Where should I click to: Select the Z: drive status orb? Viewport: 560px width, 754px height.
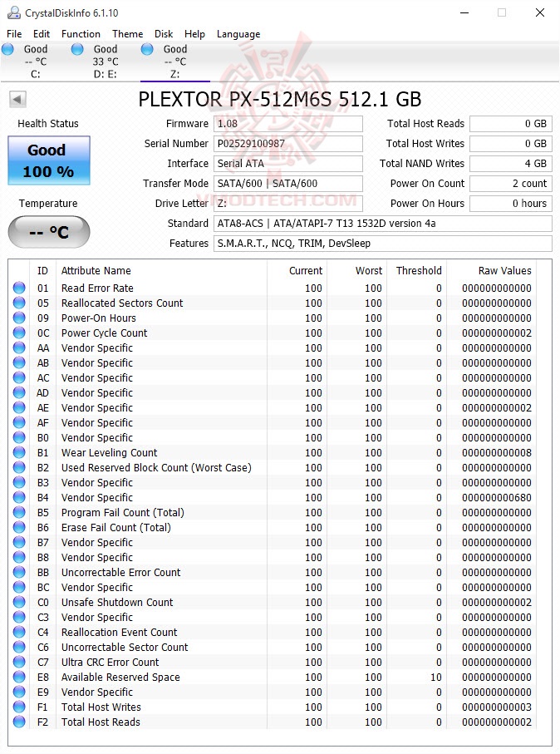tap(147, 49)
